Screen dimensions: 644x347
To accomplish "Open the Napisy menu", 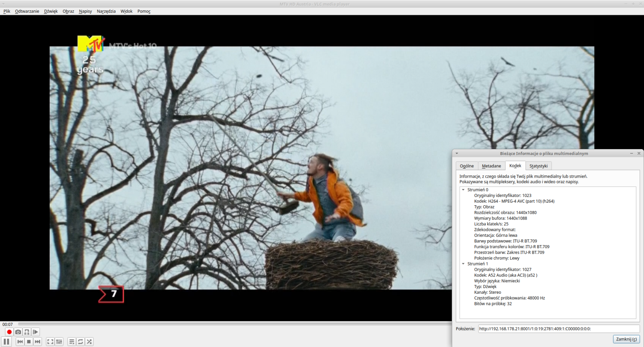I will (x=85, y=11).
